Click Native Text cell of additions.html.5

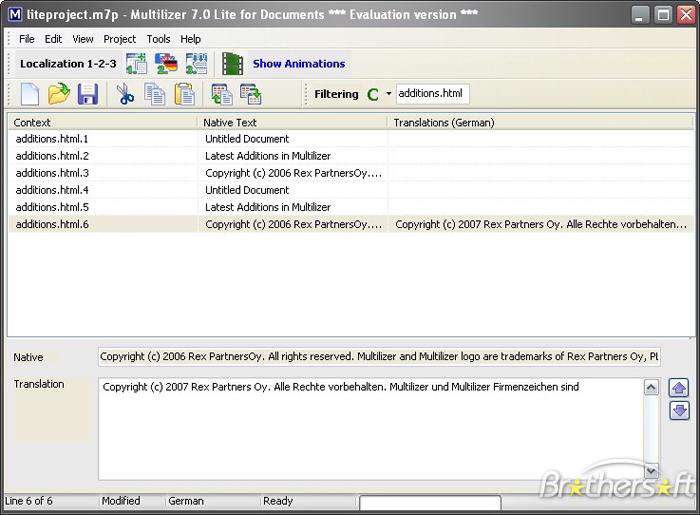coord(292,207)
